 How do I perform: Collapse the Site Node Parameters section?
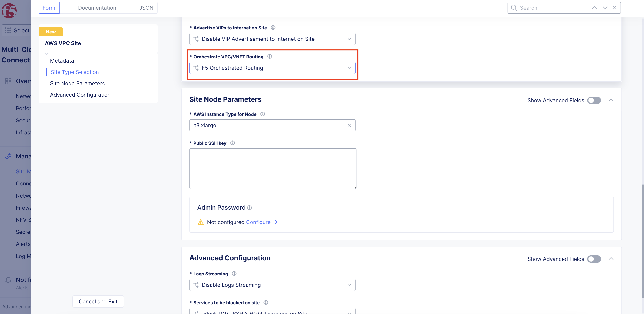pos(611,100)
